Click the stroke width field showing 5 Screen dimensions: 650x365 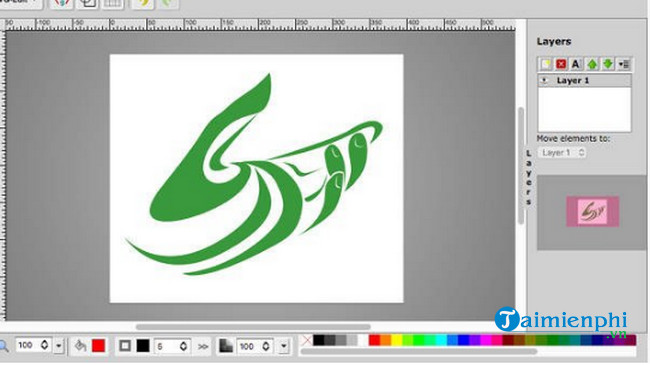pyautogui.click(x=166, y=346)
